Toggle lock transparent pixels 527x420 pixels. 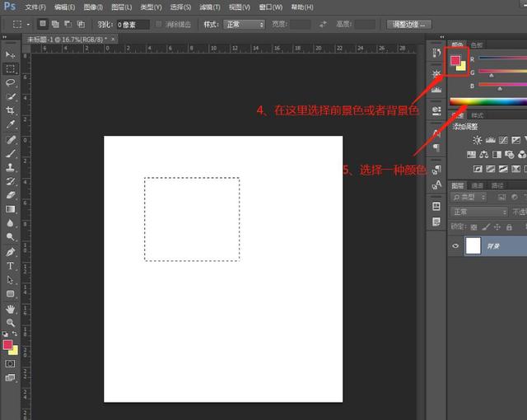(474, 227)
